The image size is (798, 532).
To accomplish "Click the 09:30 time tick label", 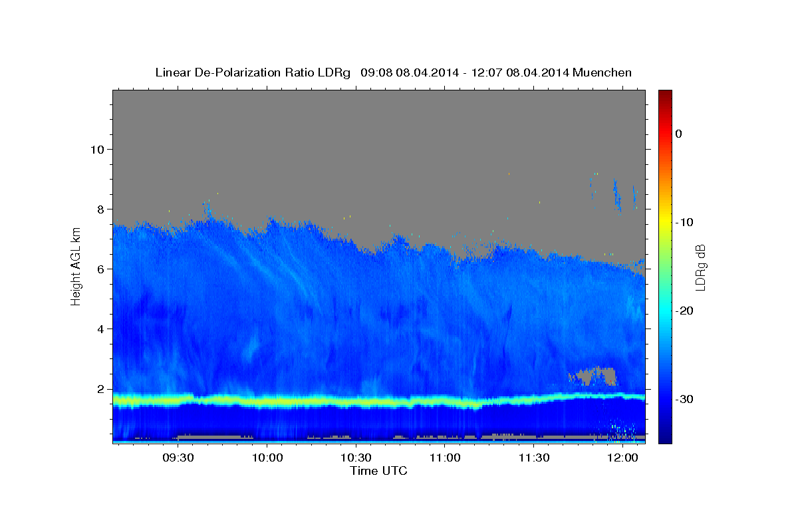I will point(179,458).
